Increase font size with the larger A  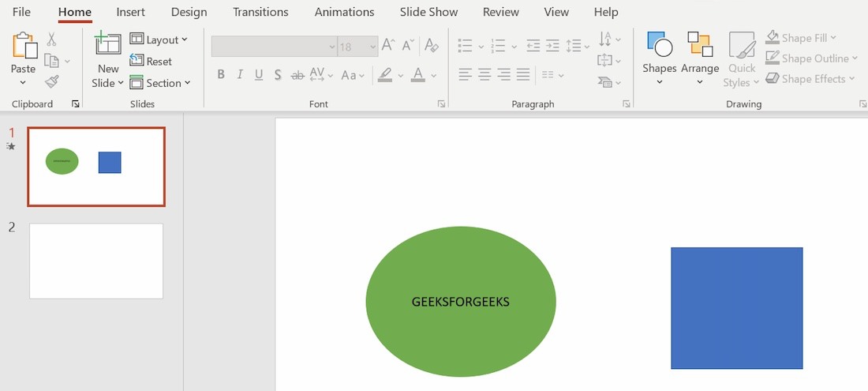point(388,46)
